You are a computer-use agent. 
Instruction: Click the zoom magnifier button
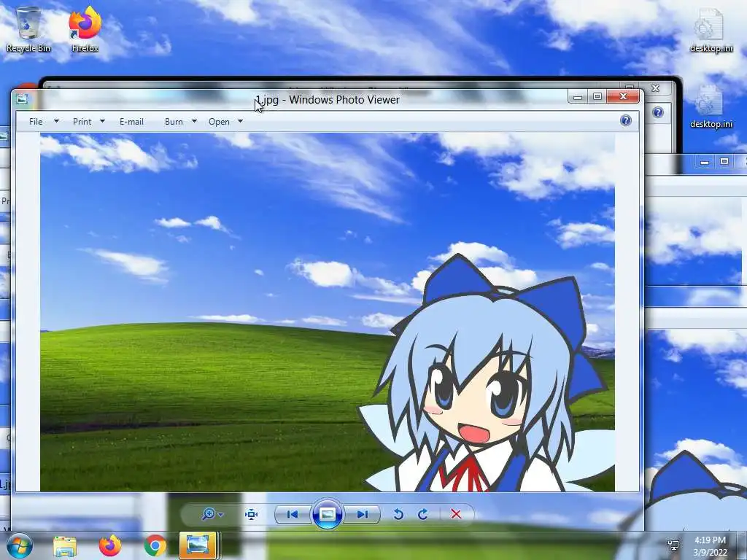[x=208, y=514]
